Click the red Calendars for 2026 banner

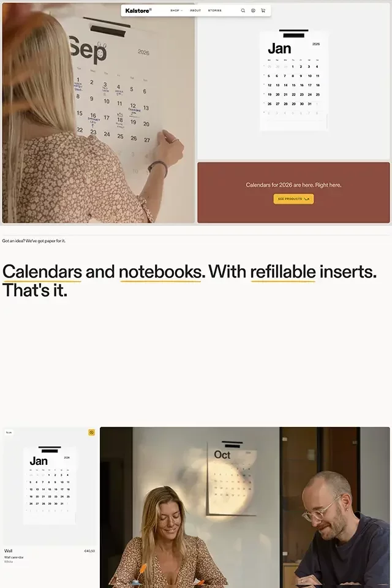coord(294,192)
